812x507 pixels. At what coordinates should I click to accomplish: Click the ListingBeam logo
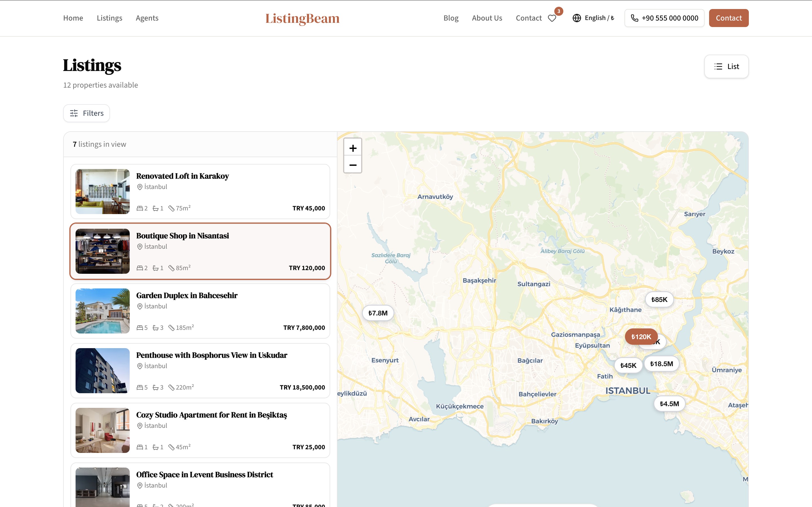(x=302, y=18)
